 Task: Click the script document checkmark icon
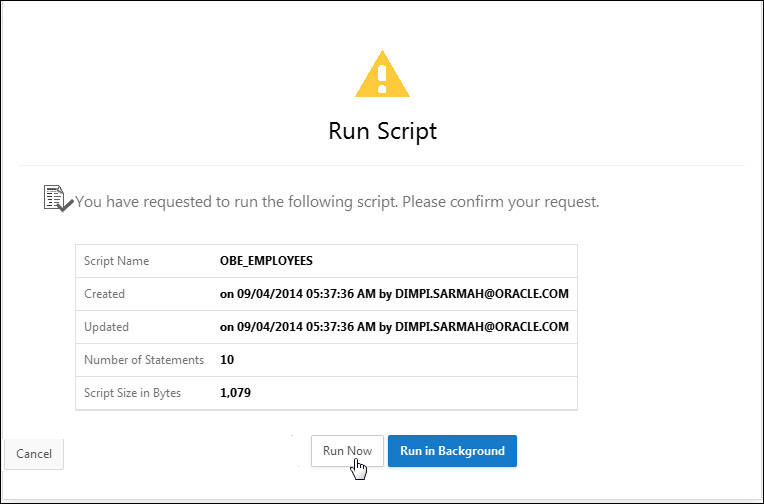coord(57,198)
